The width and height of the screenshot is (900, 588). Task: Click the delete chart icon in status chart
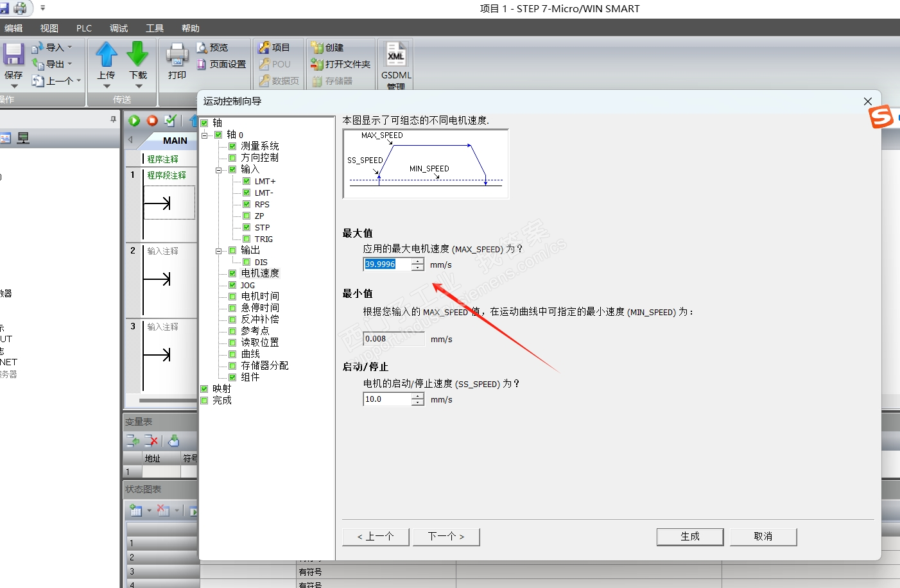pyautogui.click(x=164, y=511)
